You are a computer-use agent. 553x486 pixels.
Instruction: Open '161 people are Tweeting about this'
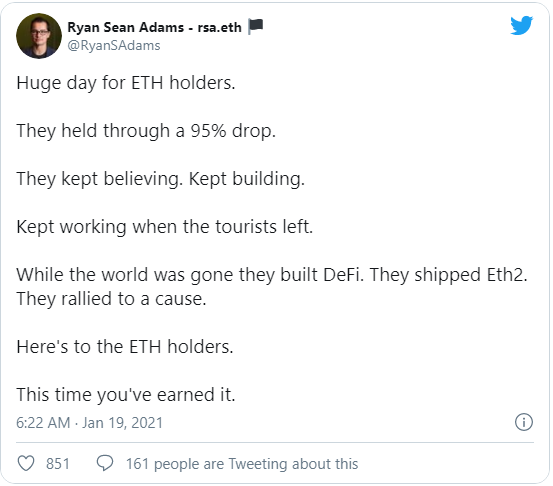tap(242, 463)
